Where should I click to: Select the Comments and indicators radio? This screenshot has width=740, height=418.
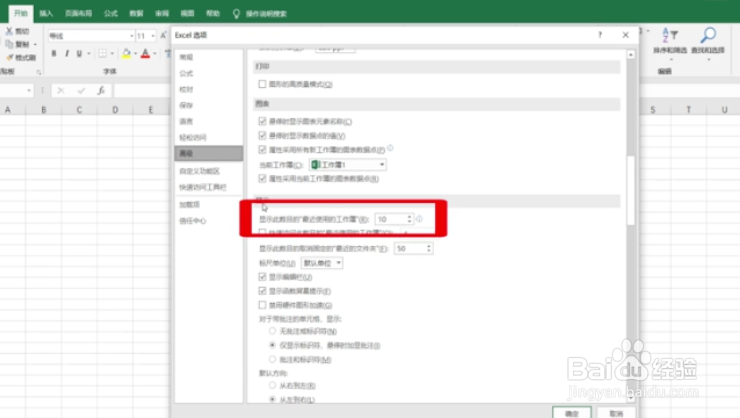click(272, 359)
